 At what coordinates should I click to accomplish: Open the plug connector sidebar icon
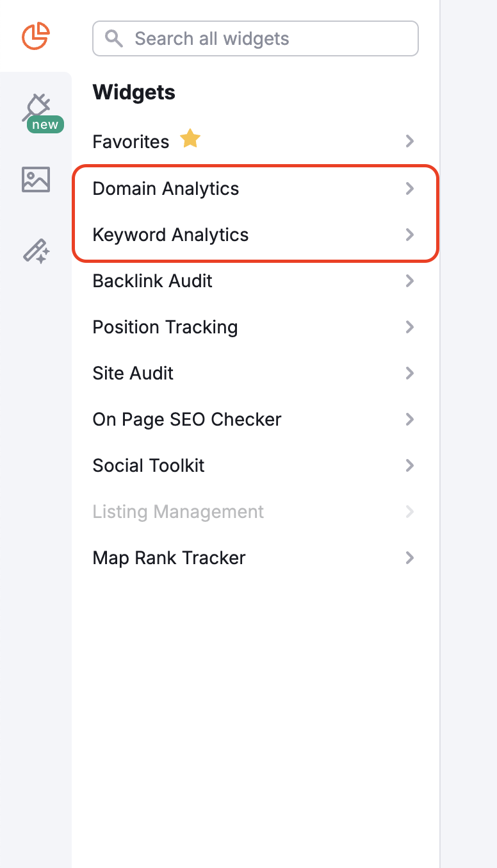(x=38, y=106)
